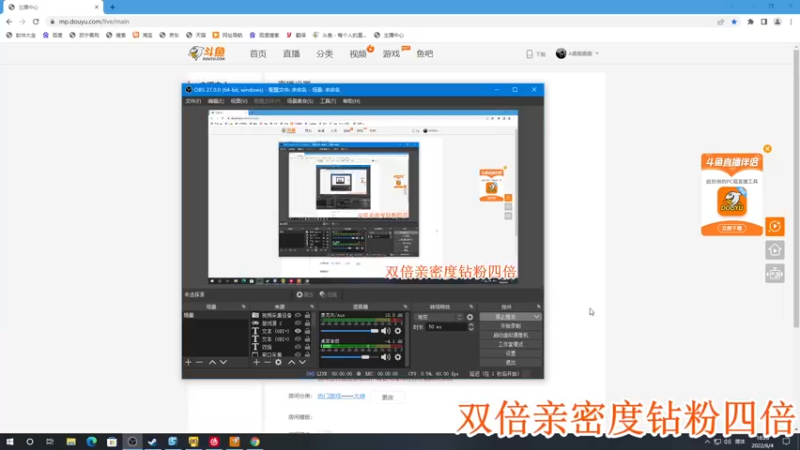
Task: Open File Explorer from the taskbar
Action: [71, 442]
